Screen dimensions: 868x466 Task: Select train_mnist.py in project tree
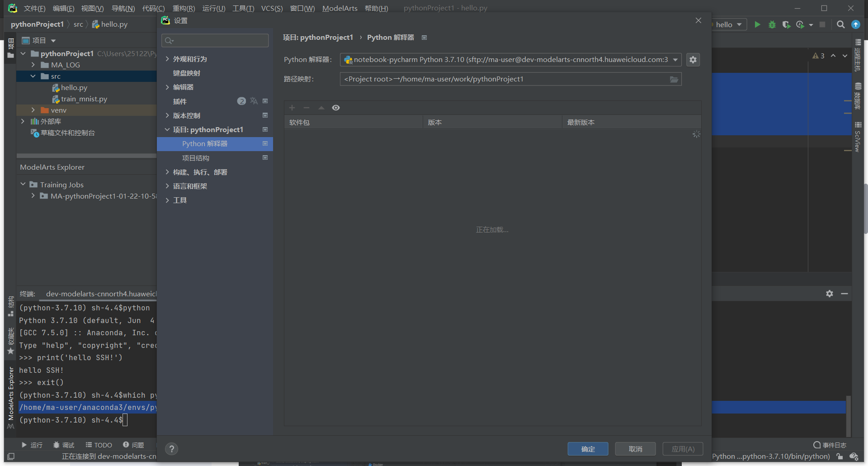coord(84,99)
